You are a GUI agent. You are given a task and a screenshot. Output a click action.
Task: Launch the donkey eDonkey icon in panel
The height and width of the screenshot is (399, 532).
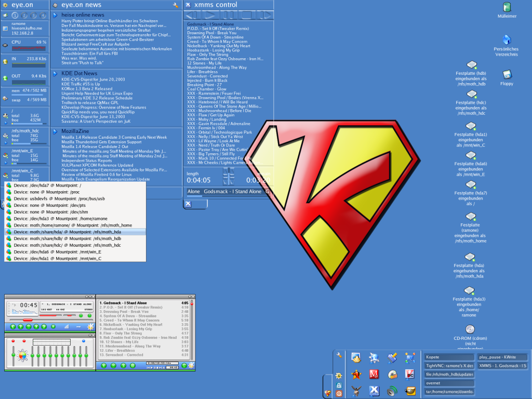click(x=356, y=391)
